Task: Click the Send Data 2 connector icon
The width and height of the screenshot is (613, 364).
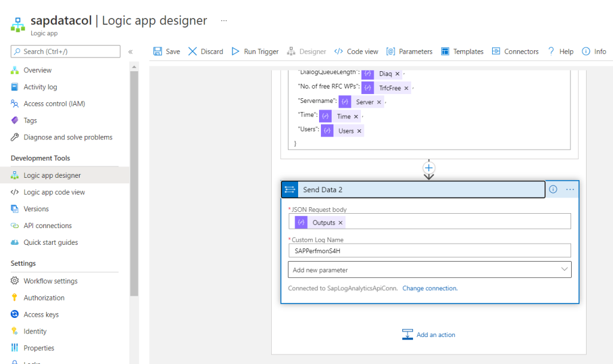Action: (290, 190)
